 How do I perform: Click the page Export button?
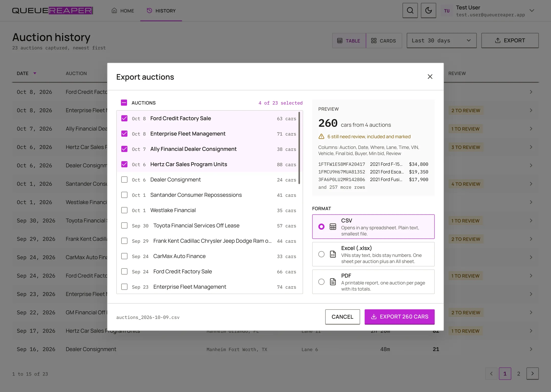click(510, 41)
